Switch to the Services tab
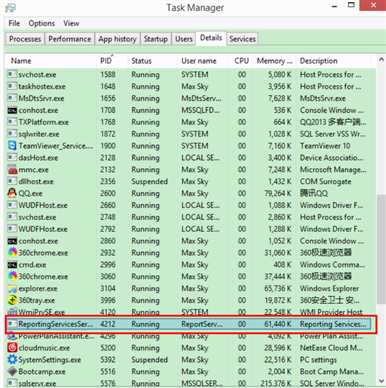The image size is (386, 388). pos(242,39)
